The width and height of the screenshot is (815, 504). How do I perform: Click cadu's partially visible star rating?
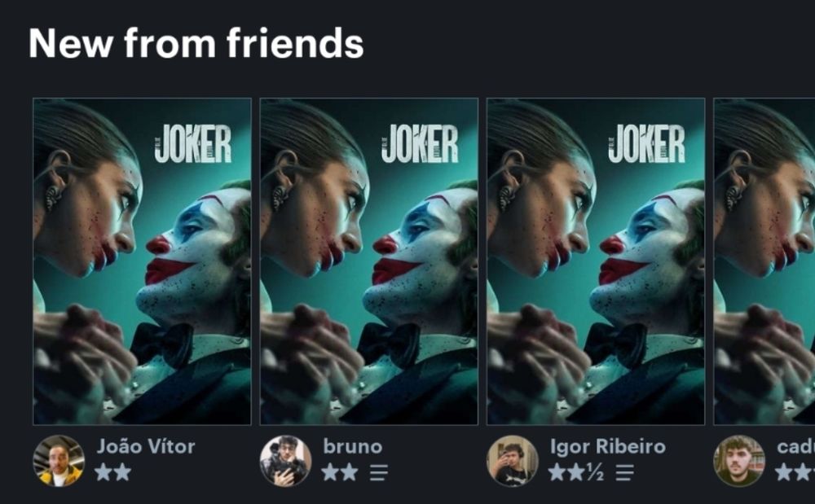point(795,472)
